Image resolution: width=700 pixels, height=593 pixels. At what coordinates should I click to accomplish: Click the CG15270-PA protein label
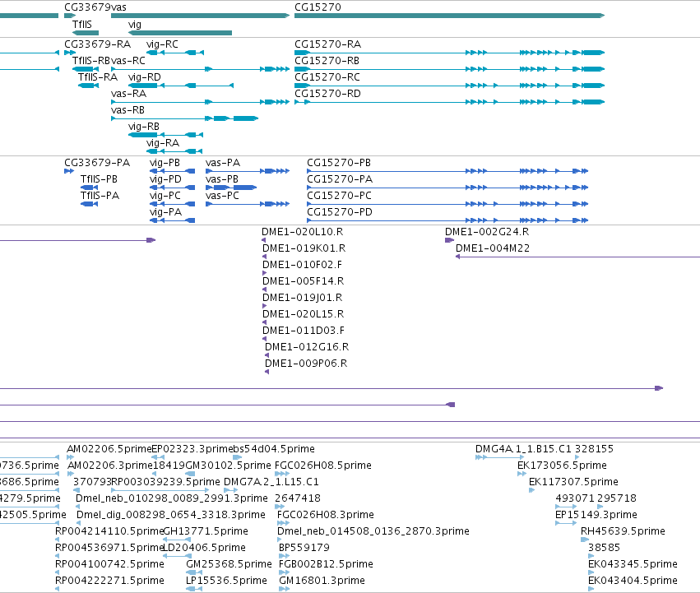click(340, 179)
